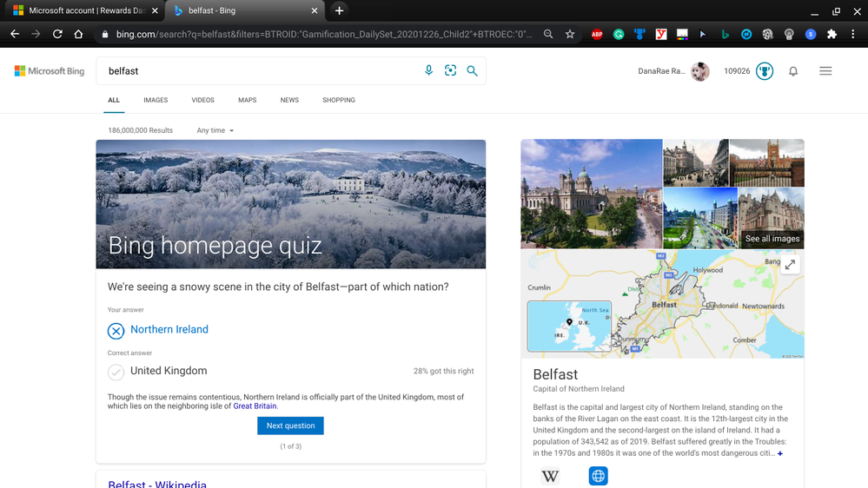The image size is (868, 488).
Task: Expand Belfast description with plus sign
Action: click(780, 453)
